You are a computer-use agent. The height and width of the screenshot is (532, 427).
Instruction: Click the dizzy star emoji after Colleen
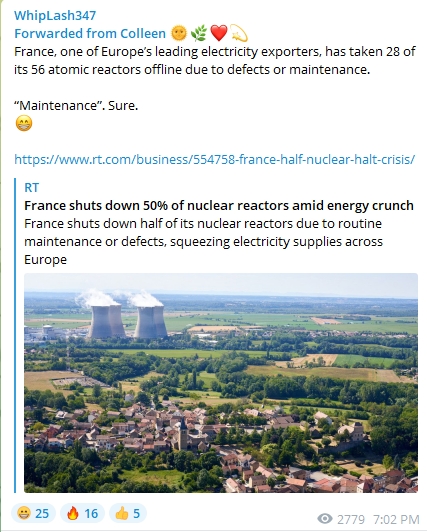tap(239, 33)
